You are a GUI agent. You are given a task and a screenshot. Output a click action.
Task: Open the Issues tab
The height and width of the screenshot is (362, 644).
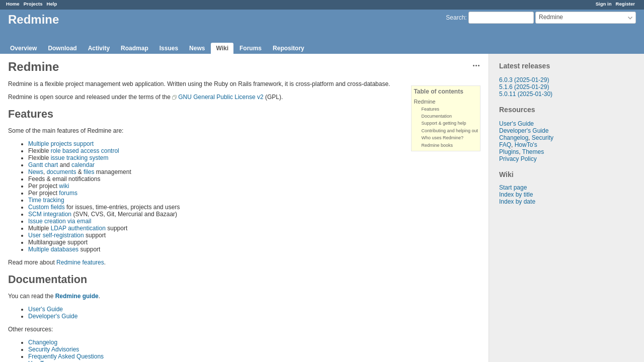[x=169, y=48]
